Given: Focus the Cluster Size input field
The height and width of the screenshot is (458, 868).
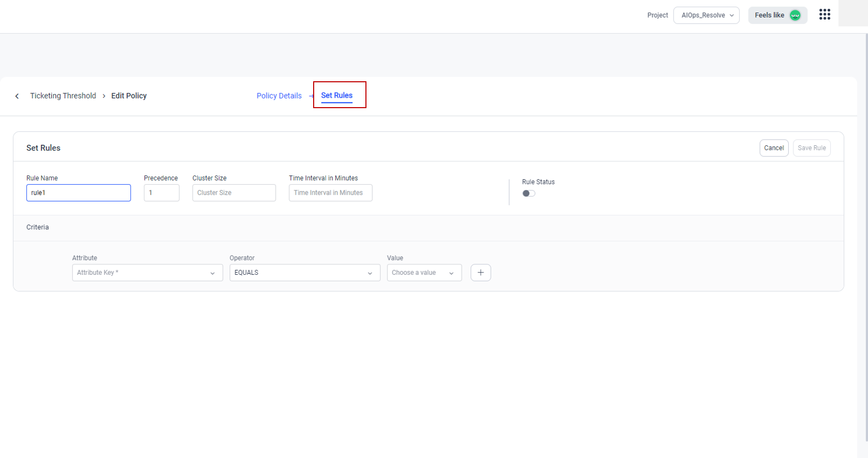Looking at the screenshot, I should (x=234, y=193).
